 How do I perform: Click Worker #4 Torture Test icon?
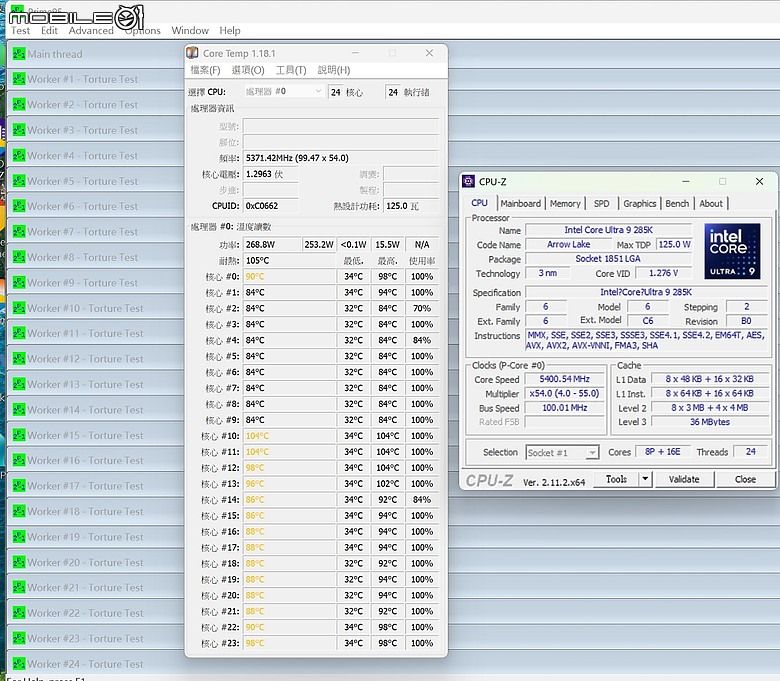[x=19, y=155]
